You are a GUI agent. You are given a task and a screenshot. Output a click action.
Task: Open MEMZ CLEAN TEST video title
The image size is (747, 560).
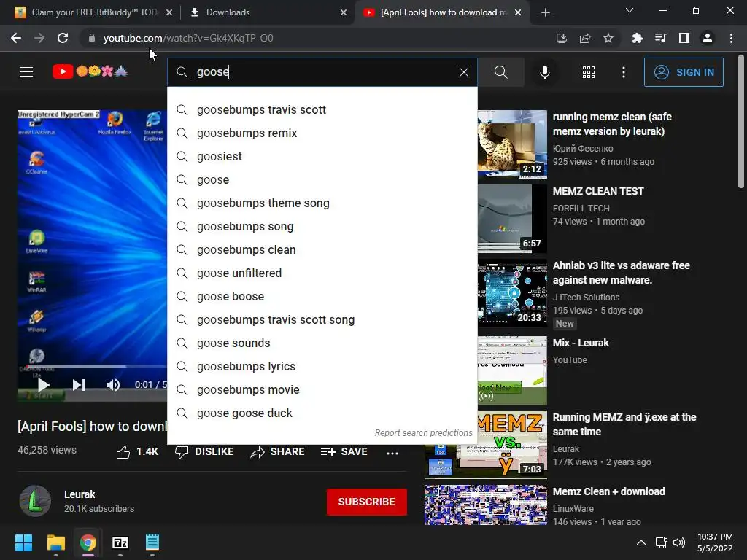[x=598, y=191]
